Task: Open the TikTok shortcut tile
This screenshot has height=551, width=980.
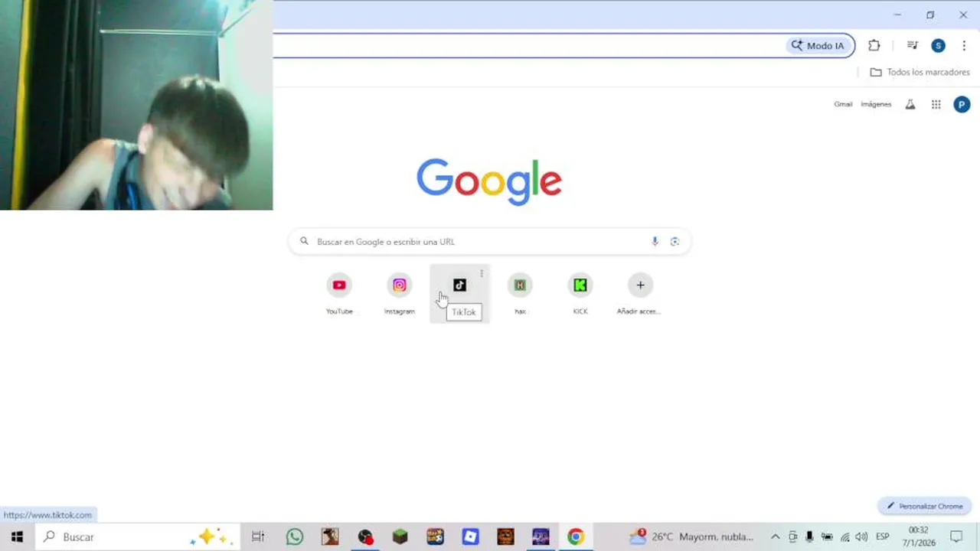Action: pyautogui.click(x=459, y=293)
